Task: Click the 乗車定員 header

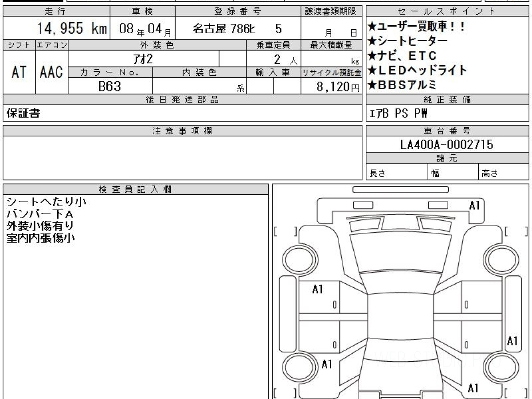Action: click(274, 45)
